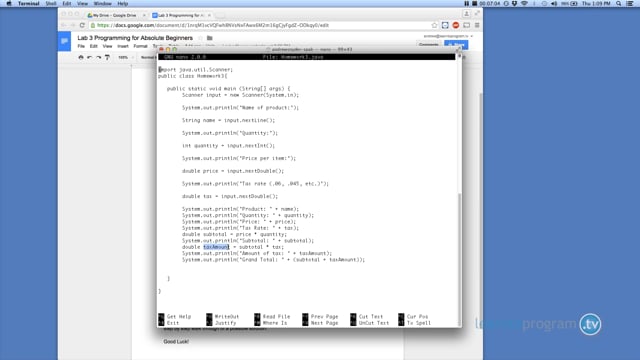640x360 pixels.
Task: Click the menu bar clock showing Thu 1:09 PM
Action: 596,3
